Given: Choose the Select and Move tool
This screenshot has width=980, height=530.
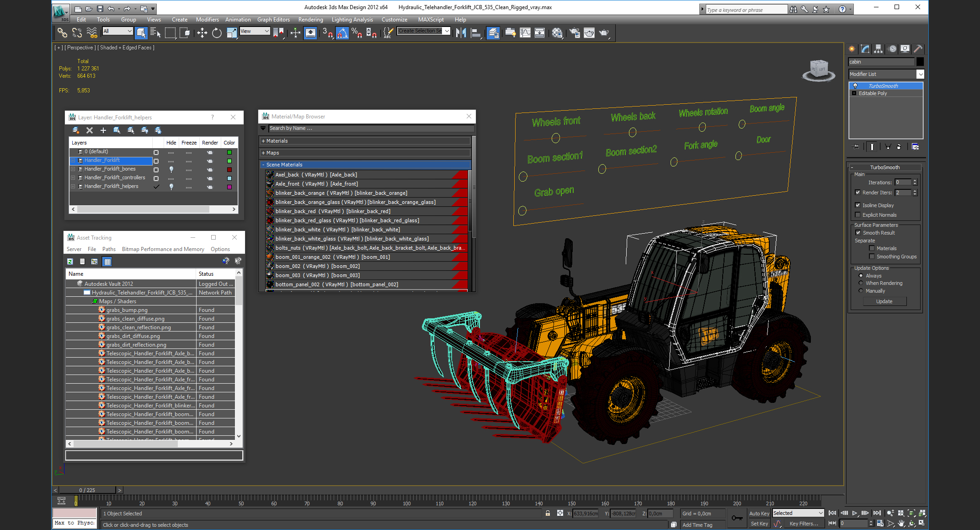Looking at the screenshot, I should coord(202,32).
